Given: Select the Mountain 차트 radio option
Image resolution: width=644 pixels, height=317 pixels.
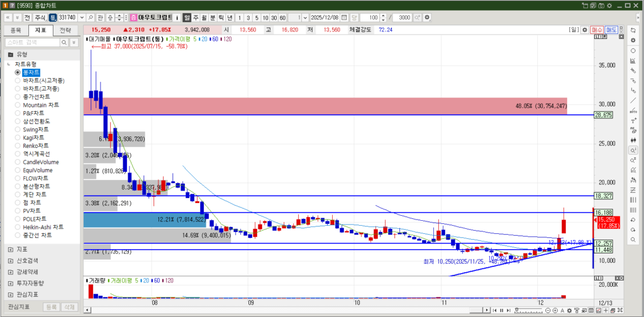Looking at the screenshot, I should 18,105.
